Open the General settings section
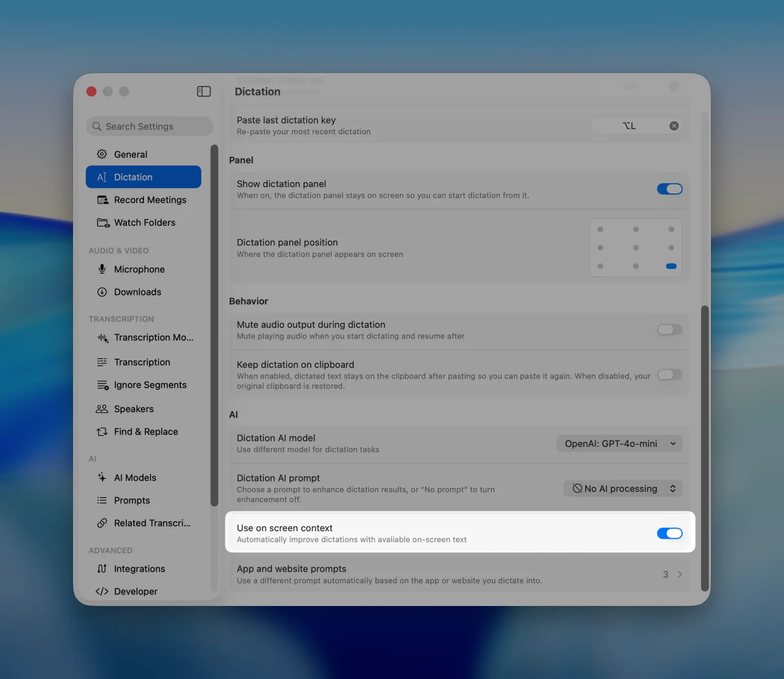Viewport: 784px width, 679px height. click(x=144, y=154)
